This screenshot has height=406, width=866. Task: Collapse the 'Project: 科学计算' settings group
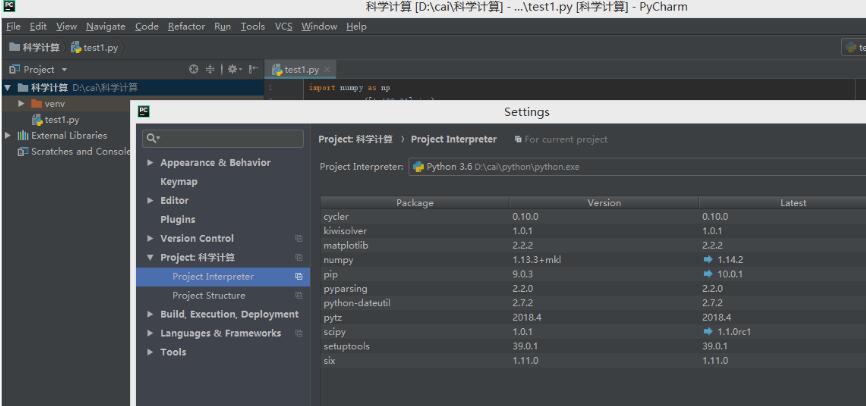(150, 257)
